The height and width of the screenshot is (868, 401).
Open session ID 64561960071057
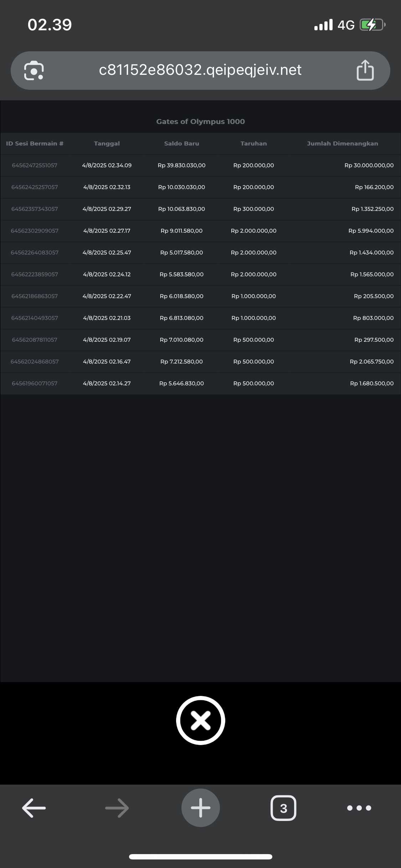35,383
